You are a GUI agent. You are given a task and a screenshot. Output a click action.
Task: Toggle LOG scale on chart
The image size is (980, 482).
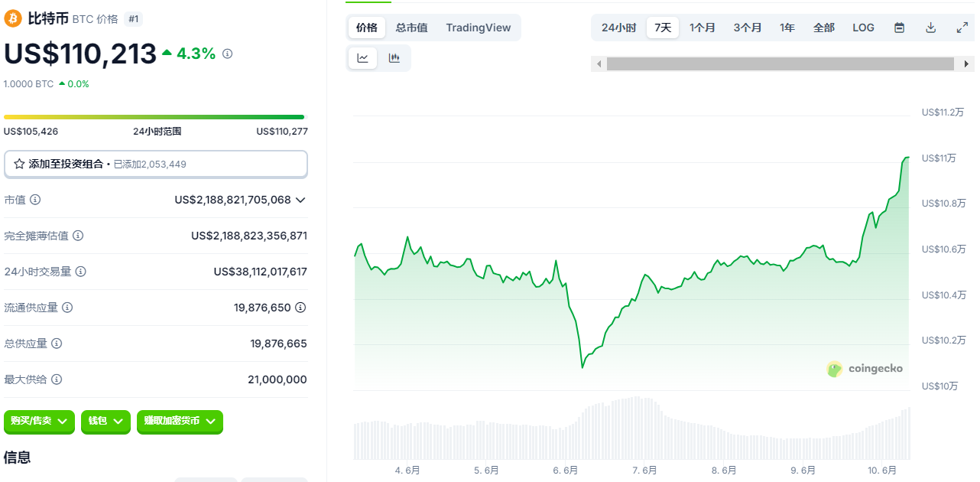[863, 28]
